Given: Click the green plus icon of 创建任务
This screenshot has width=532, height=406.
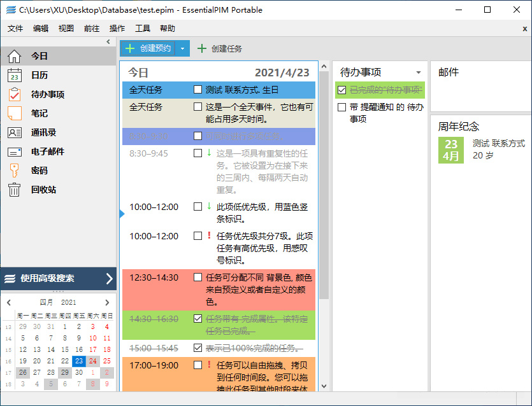Looking at the screenshot, I should (x=202, y=48).
